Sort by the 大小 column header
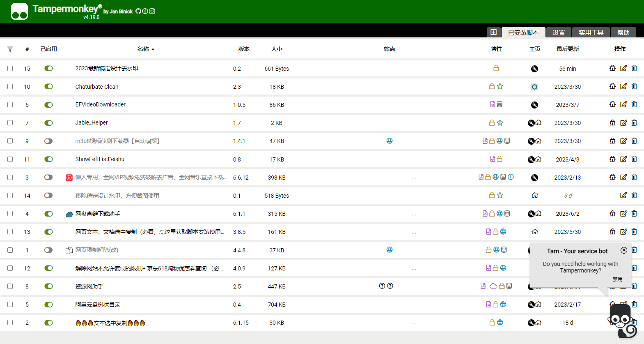Image resolution: width=644 pixels, height=344 pixels. click(x=277, y=49)
